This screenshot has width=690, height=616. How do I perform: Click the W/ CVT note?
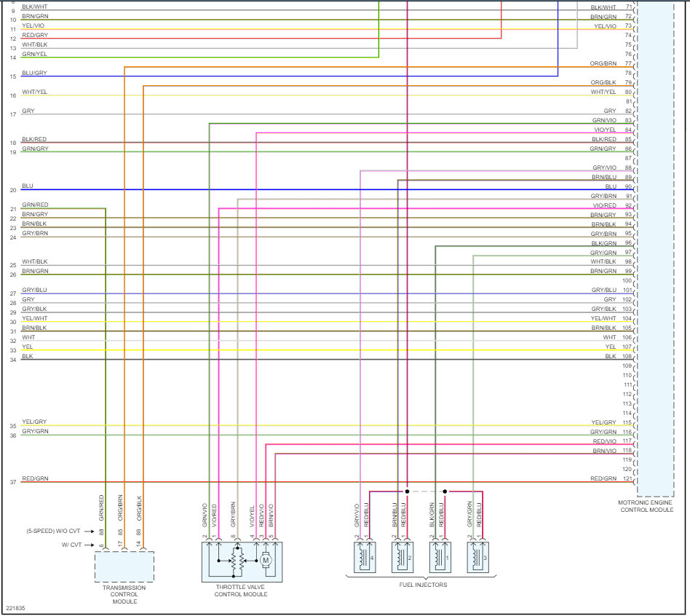tap(71, 545)
